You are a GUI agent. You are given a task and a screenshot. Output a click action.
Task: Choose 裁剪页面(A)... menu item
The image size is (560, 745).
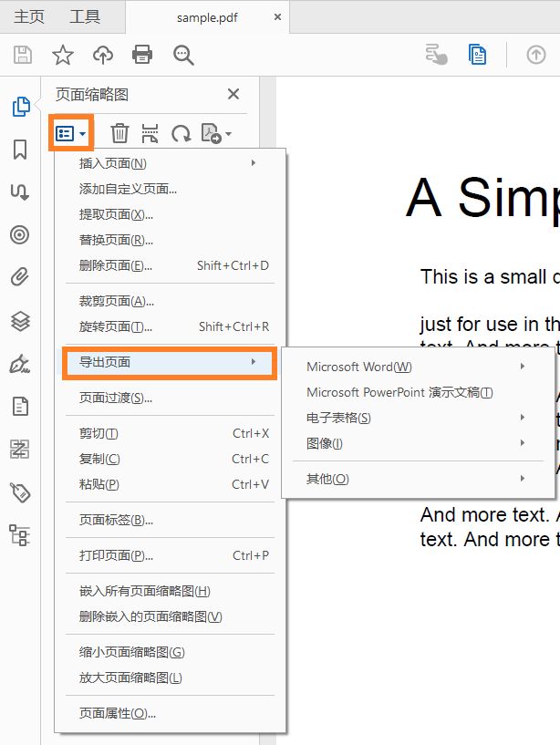pyautogui.click(x=170, y=301)
